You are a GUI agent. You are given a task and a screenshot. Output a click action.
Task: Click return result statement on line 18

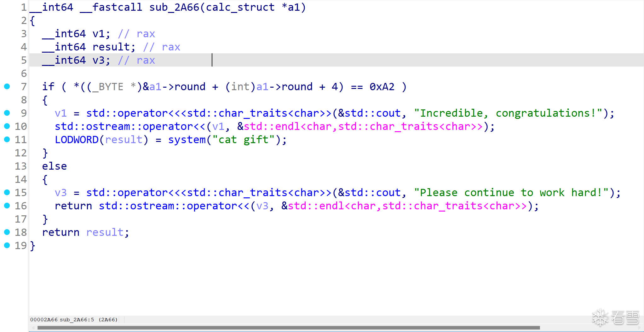coord(85,232)
